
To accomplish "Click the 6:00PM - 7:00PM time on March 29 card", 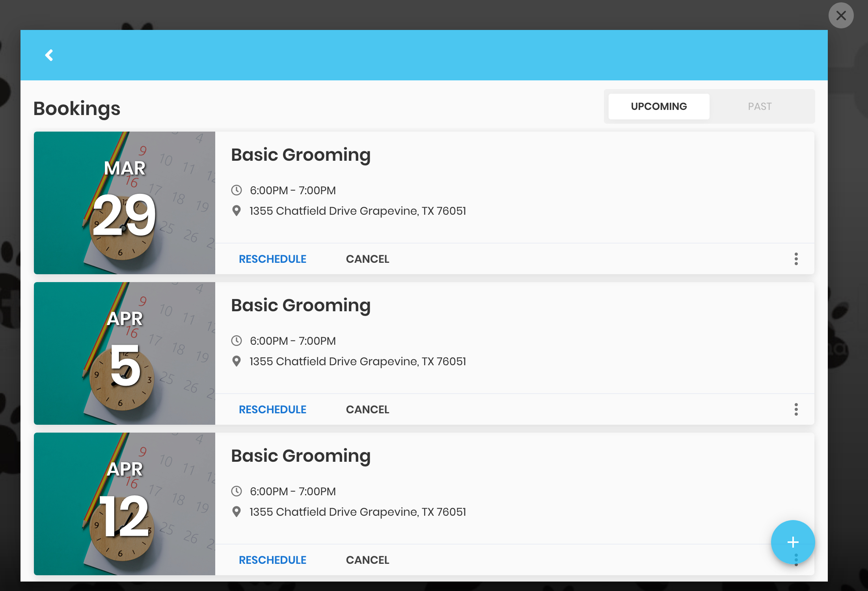I will (x=293, y=190).
